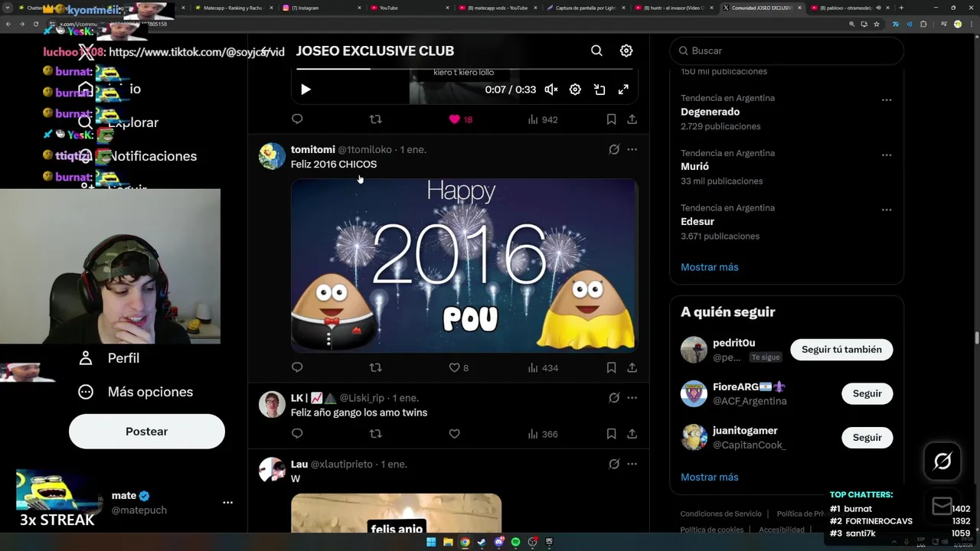Open more options on Lau's post
Viewport: 980px width, 551px height.
tap(632, 464)
